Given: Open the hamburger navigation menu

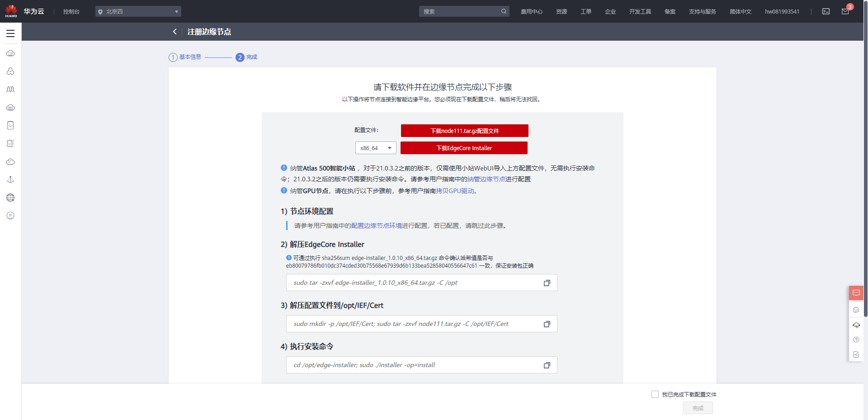Looking at the screenshot, I should point(10,33).
